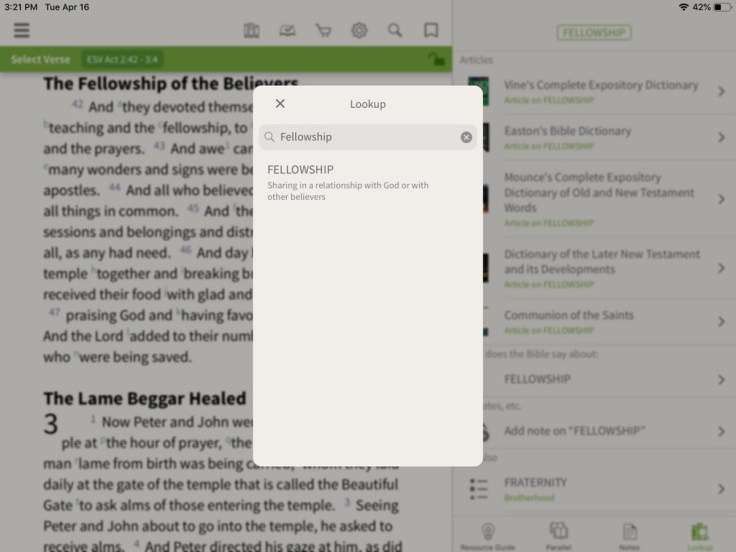Open settings gear in toolbar
Screen dimensions: 736x552
click(x=359, y=31)
